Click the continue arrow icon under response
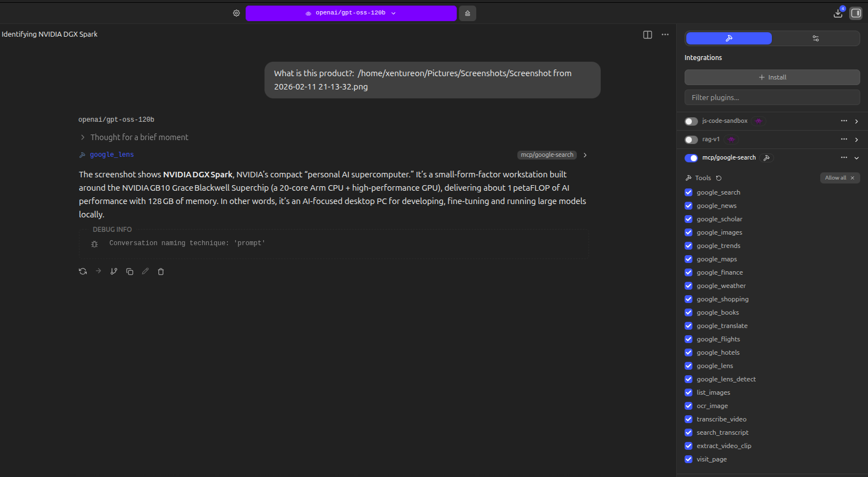This screenshot has height=477, width=868. point(98,271)
